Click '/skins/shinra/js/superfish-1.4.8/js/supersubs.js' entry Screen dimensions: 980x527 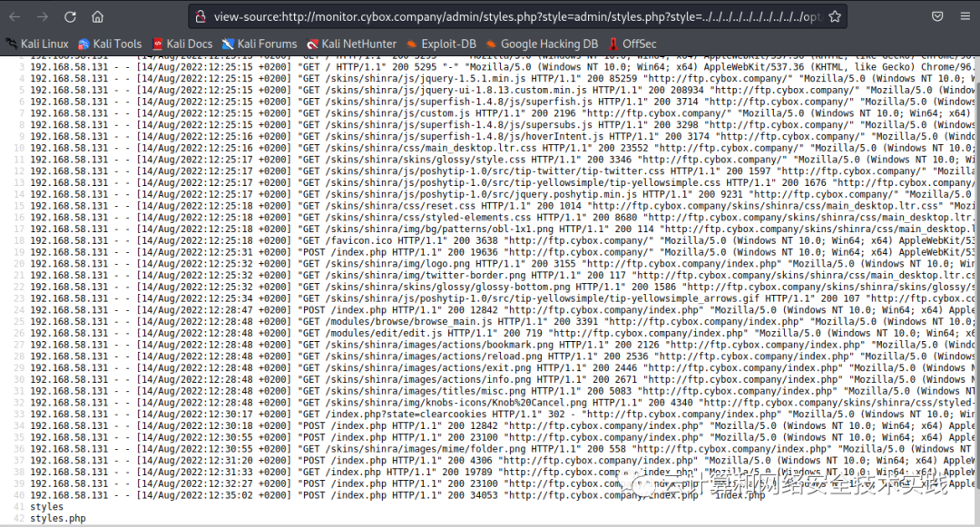coord(459,125)
